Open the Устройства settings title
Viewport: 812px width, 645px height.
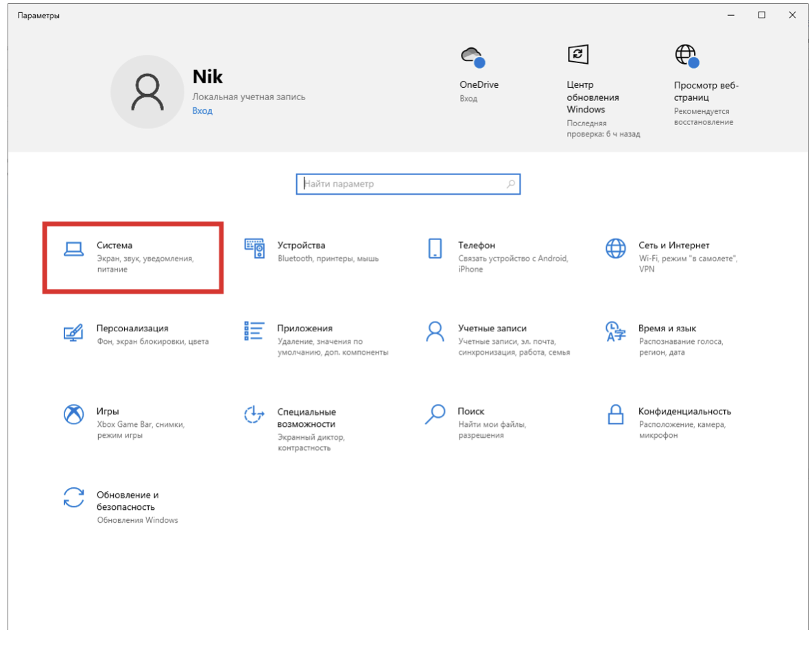coord(301,245)
